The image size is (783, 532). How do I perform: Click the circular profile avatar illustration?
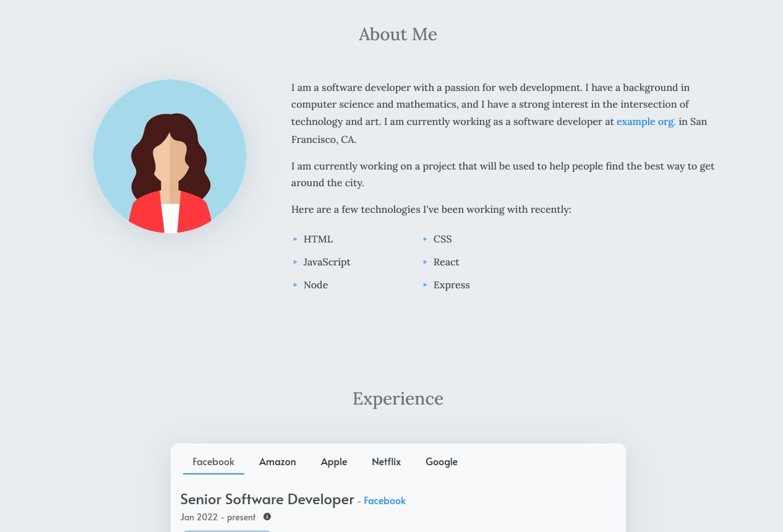coord(170,157)
